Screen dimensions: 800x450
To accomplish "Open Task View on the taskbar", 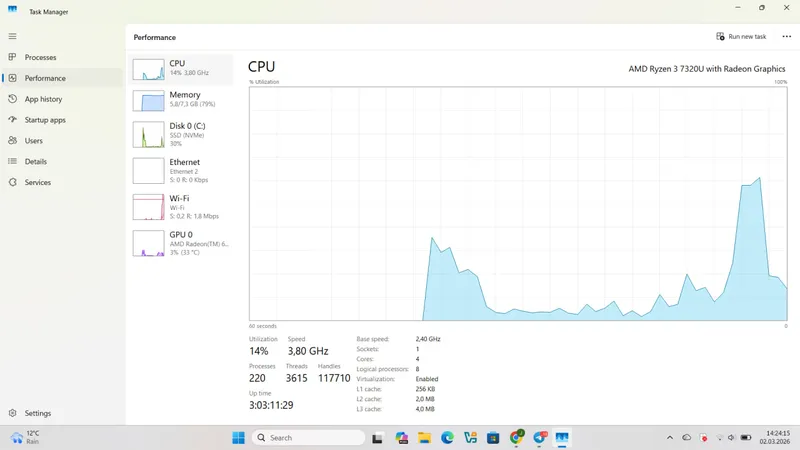I will 377,438.
